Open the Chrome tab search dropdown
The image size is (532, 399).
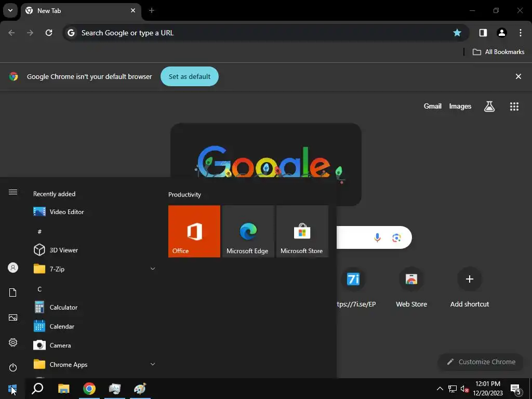pyautogui.click(x=10, y=10)
